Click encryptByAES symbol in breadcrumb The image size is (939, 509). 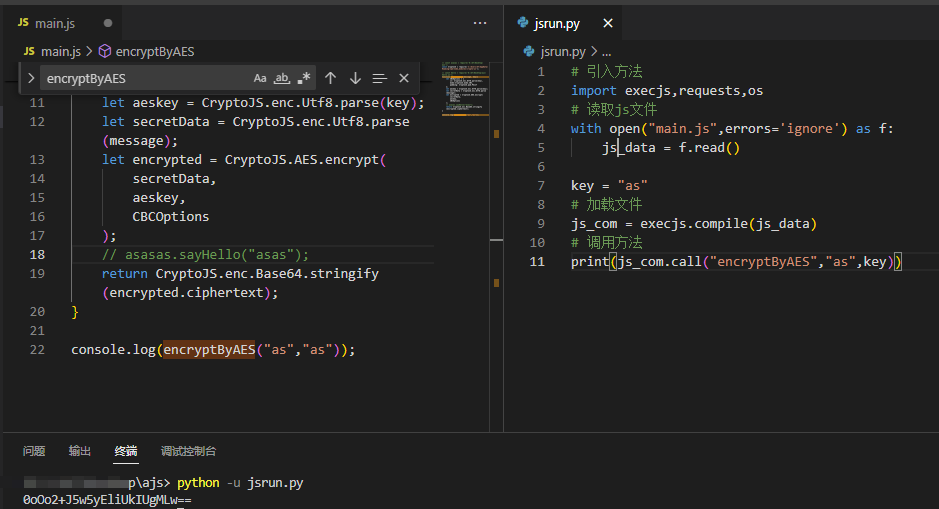pos(155,51)
